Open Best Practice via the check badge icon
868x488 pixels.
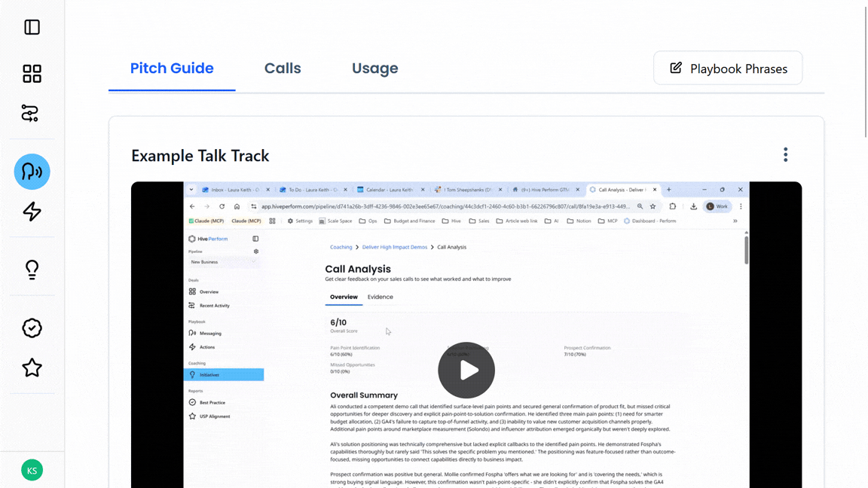coord(32,328)
